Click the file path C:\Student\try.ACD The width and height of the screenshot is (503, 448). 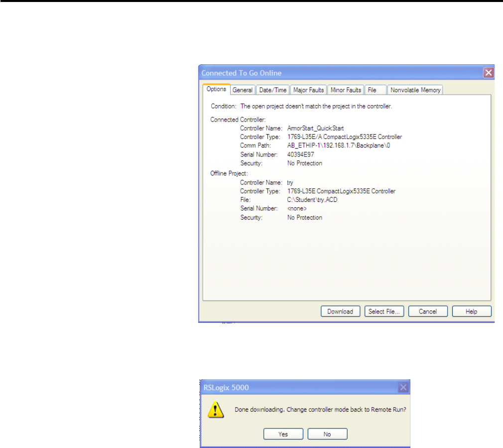pyautogui.click(x=312, y=200)
